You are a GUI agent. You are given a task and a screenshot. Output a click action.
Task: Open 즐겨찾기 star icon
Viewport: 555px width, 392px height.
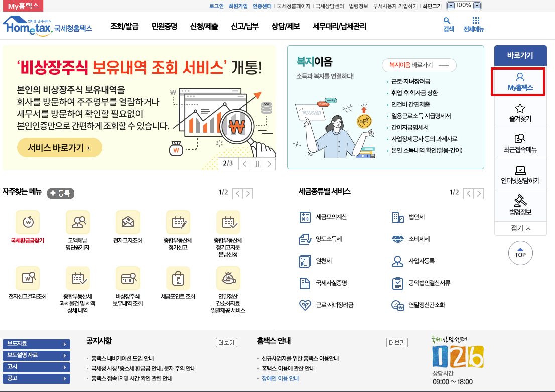pos(520,108)
